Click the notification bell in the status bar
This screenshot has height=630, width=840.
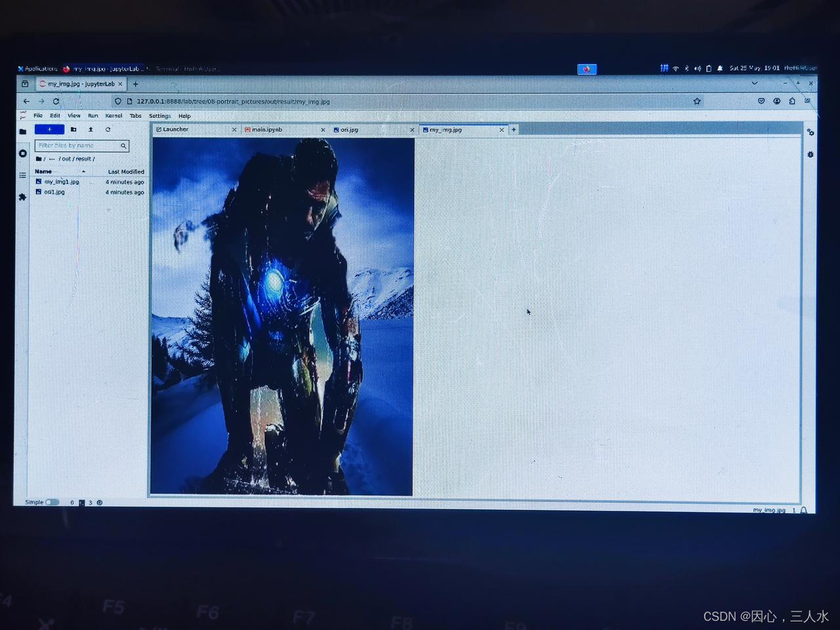tap(804, 510)
